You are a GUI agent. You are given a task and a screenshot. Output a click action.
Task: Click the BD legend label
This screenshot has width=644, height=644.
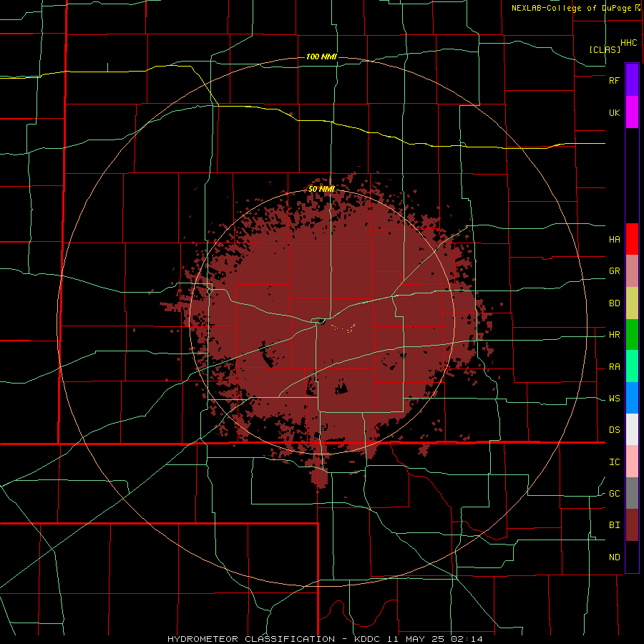click(x=614, y=303)
